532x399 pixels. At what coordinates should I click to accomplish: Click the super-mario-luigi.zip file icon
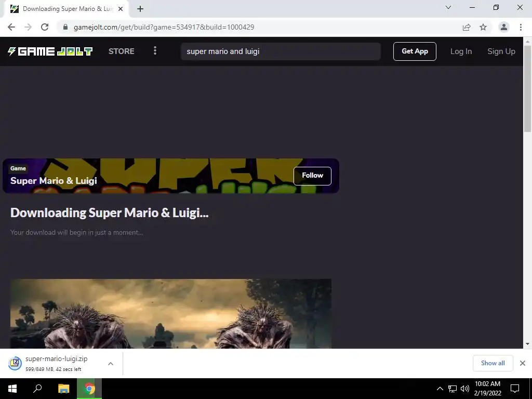(x=15, y=363)
